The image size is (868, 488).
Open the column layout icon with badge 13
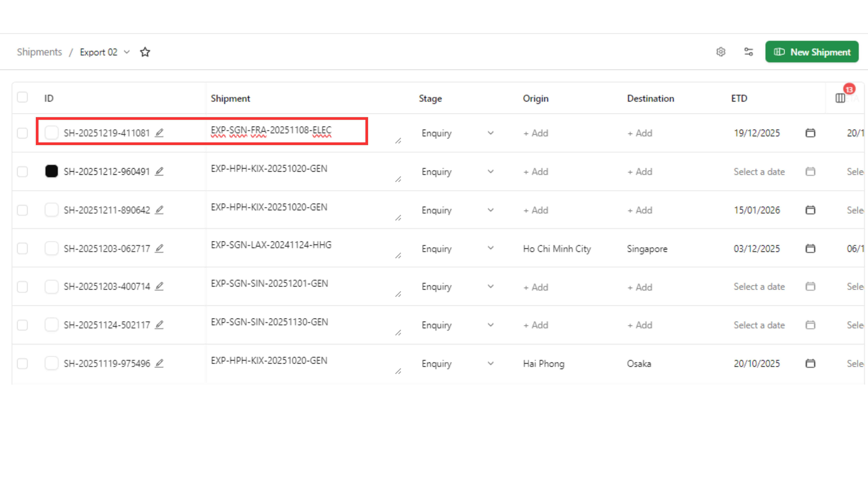840,98
